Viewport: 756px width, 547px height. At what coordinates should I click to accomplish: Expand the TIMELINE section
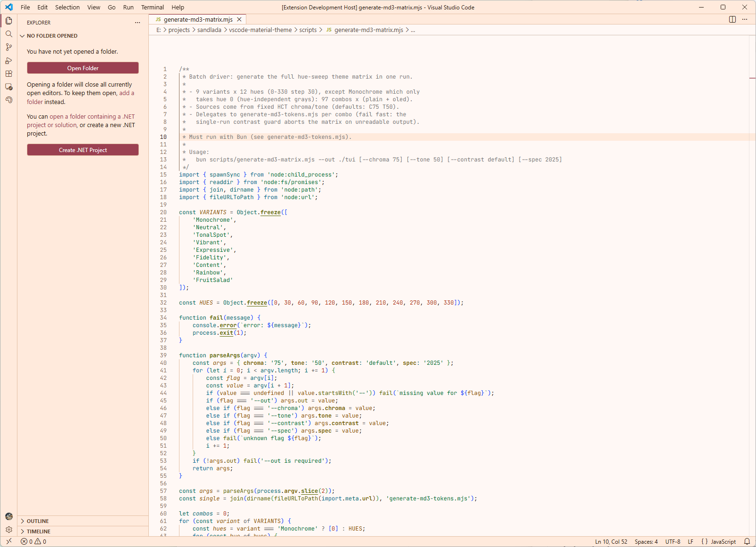(38, 531)
